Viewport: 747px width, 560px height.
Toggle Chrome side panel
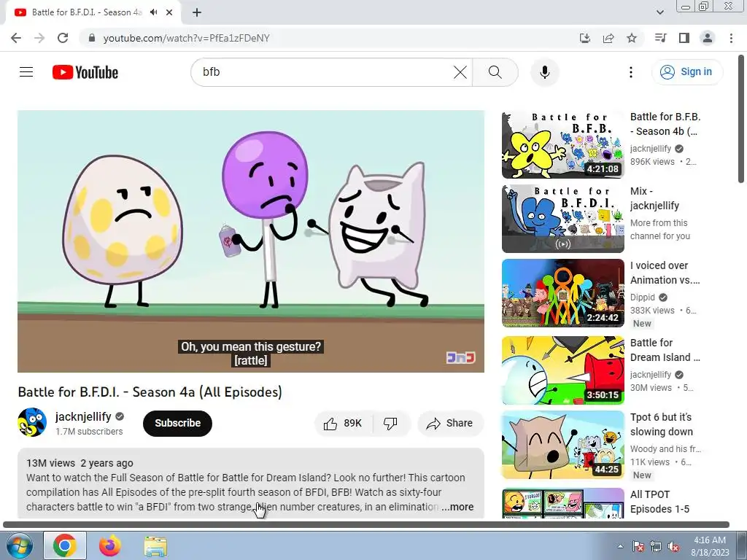pyautogui.click(x=684, y=38)
